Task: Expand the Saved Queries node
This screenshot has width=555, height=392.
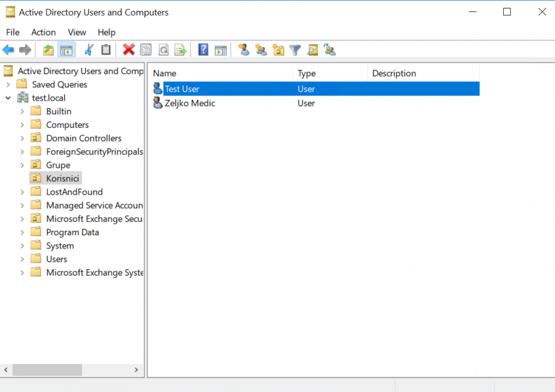Action: coord(8,84)
